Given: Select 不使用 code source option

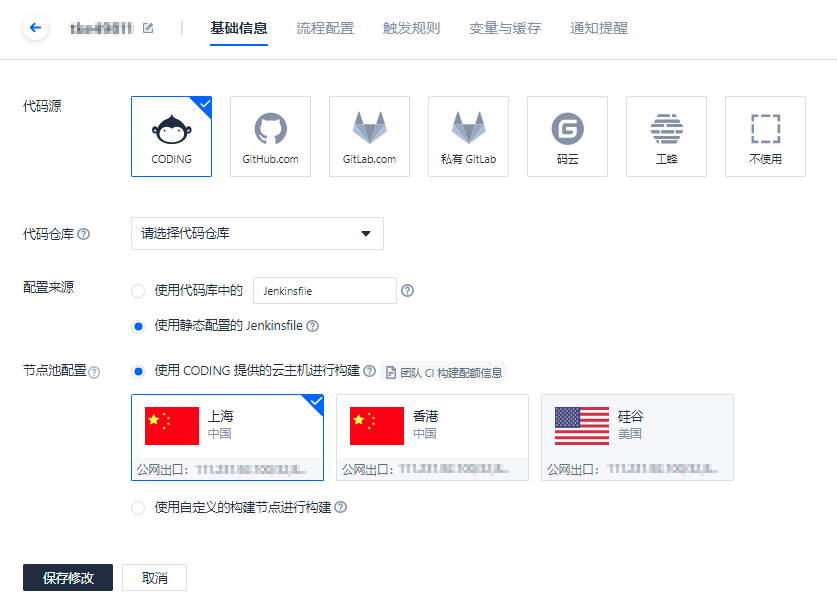Looking at the screenshot, I should pyautogui.click(x=765, y=137).
